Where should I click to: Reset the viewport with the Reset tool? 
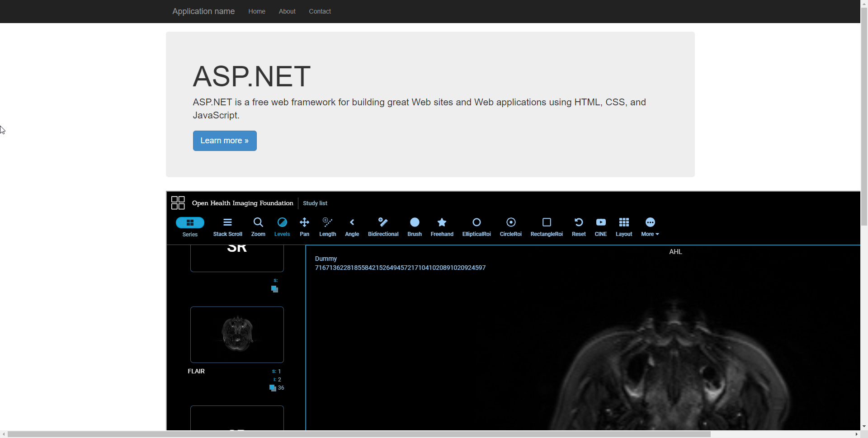[x=578, y=226]
